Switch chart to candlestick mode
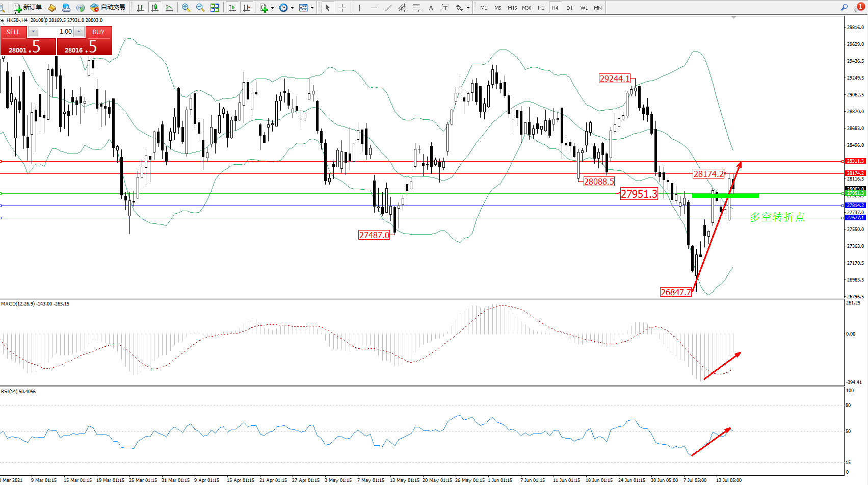The width and height of the screenshot is (868, 485). pos(155,8)
